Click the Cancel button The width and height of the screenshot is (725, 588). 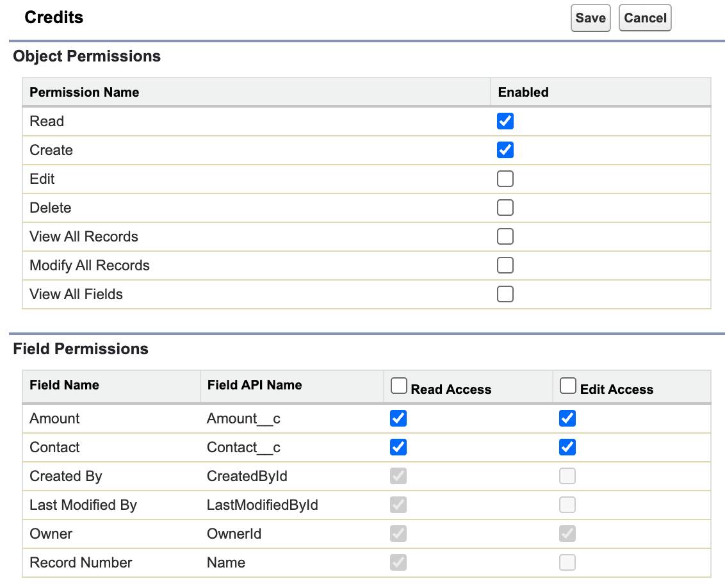pyautogui.click(x=645, y=18)
